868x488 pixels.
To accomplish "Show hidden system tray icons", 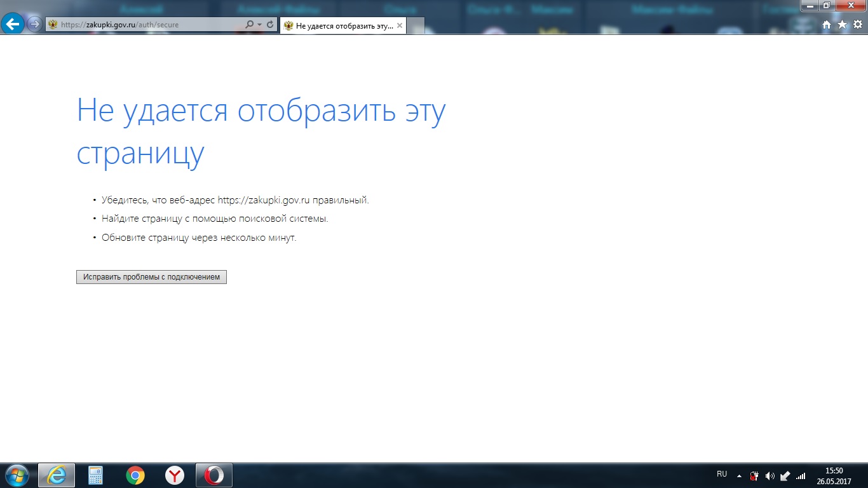I will pos(739,475).
